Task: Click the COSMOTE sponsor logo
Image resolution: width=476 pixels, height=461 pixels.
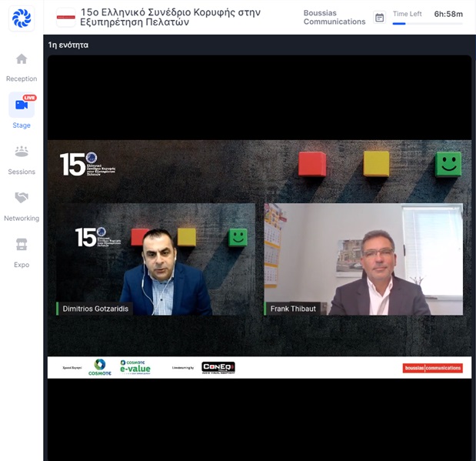Action: click(x=99, y=367)
